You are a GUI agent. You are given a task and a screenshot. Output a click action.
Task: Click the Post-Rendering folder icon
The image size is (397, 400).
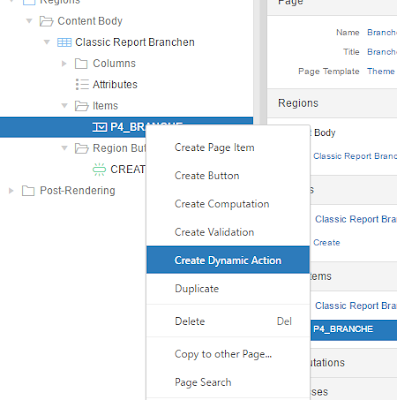pyautogui.click(x=28, y=191)
